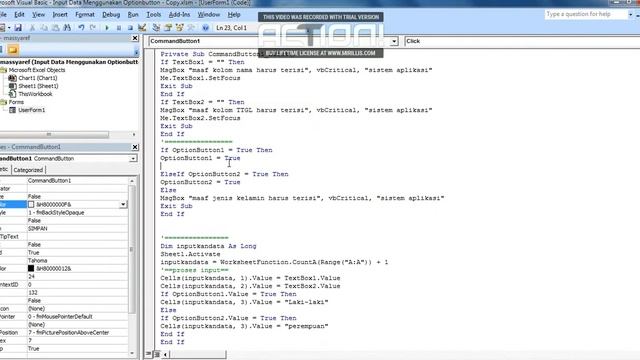Click the Break pause icon in the toolbar
The width and height of the screenshot is (640, 360).
pos(119,28)
